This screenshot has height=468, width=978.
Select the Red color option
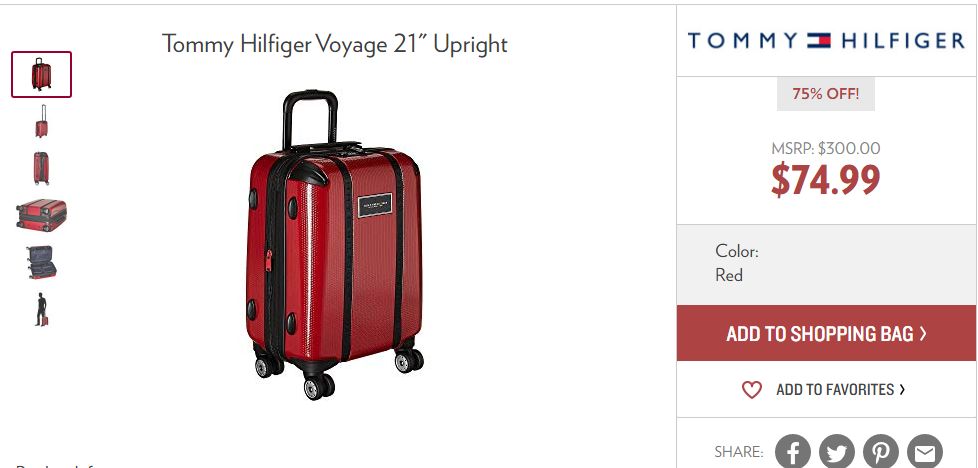point(729,275)
